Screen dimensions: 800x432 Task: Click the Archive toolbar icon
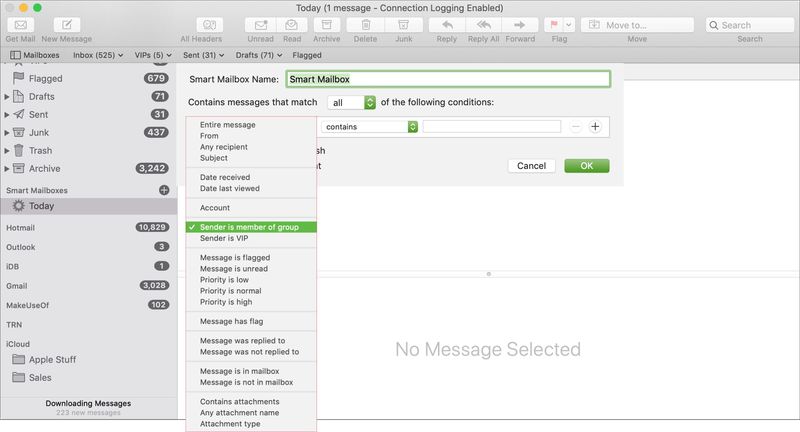[327, 25]
